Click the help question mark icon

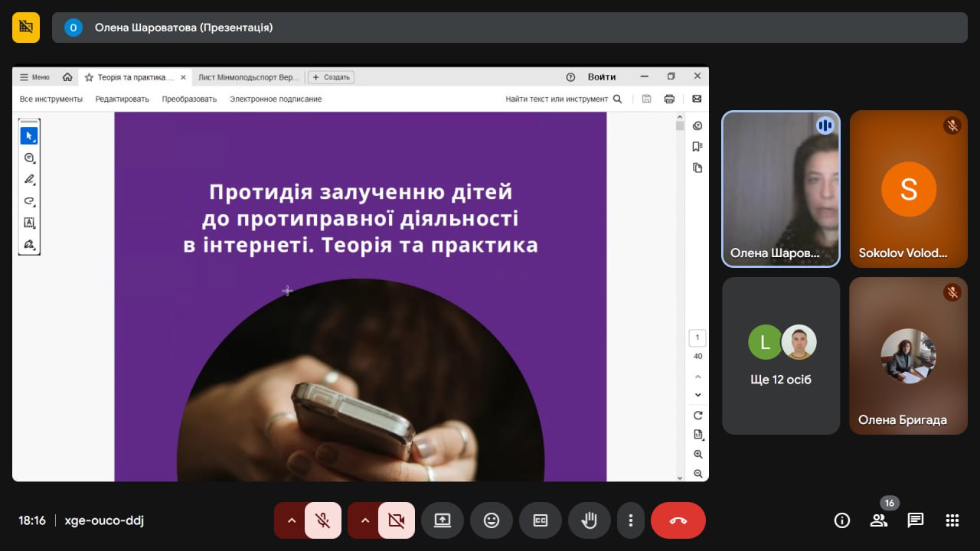570,77
